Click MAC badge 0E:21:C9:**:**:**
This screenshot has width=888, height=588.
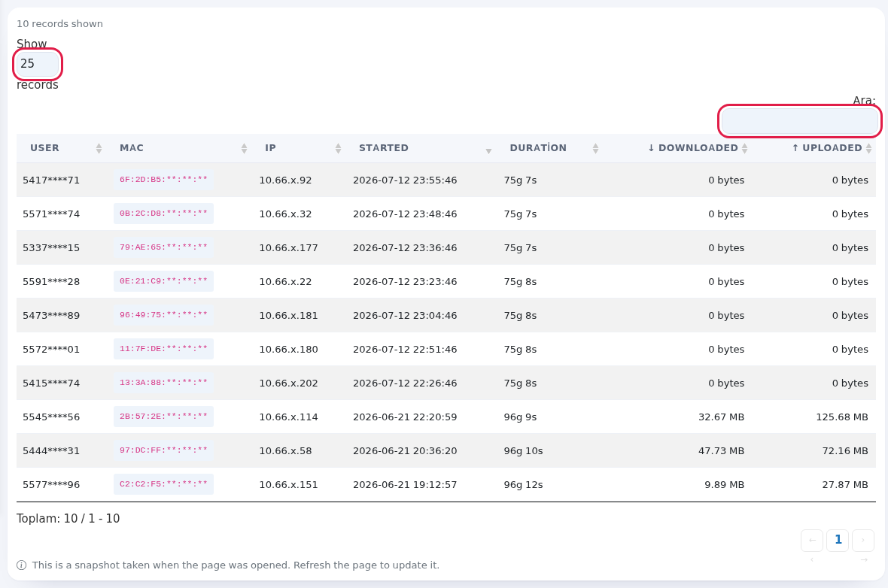point(163,281)
